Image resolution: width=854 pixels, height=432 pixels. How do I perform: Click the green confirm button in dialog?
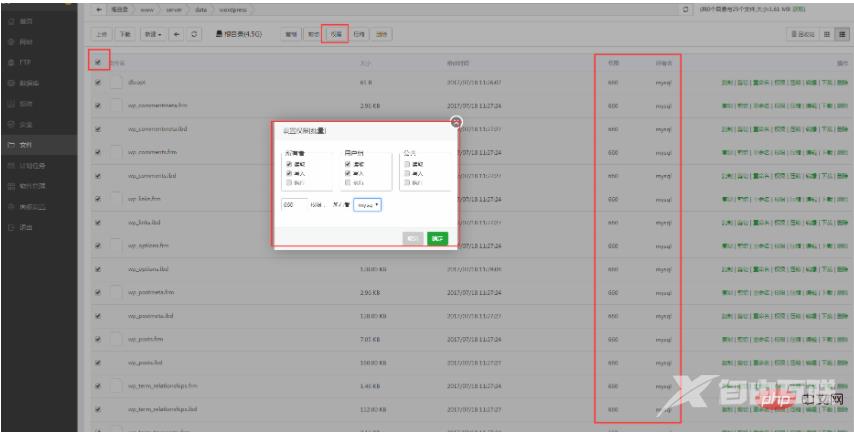(437, 237)
